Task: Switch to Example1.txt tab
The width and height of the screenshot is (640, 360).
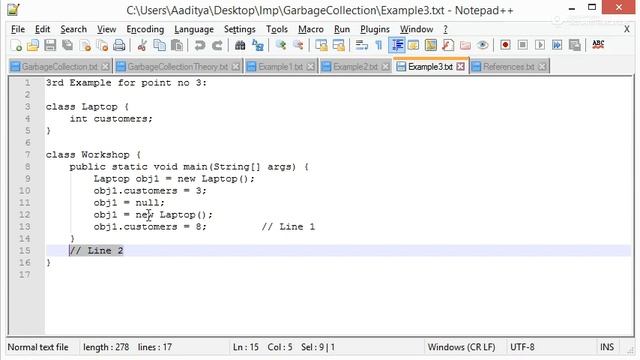Action: point(281,67)
